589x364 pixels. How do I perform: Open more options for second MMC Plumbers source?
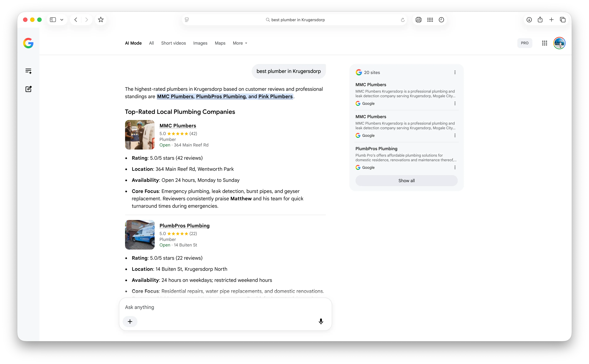coord(455,136)
